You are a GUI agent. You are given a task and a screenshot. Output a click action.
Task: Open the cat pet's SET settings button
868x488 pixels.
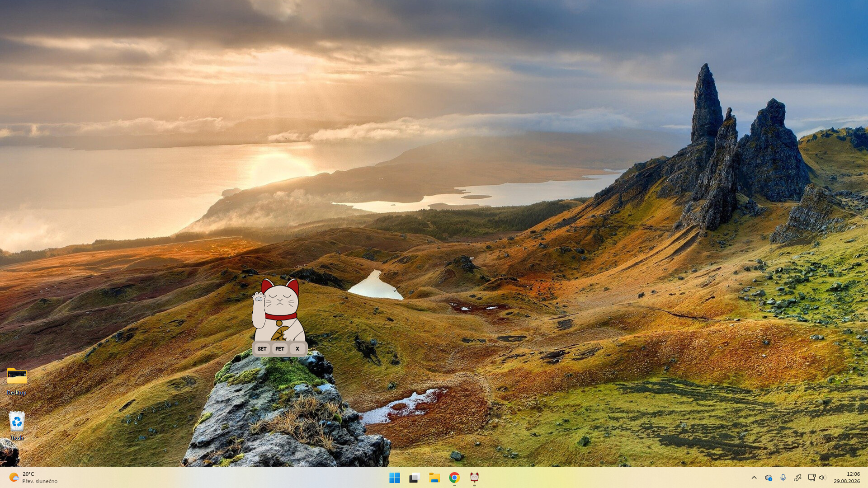point(262,349)
